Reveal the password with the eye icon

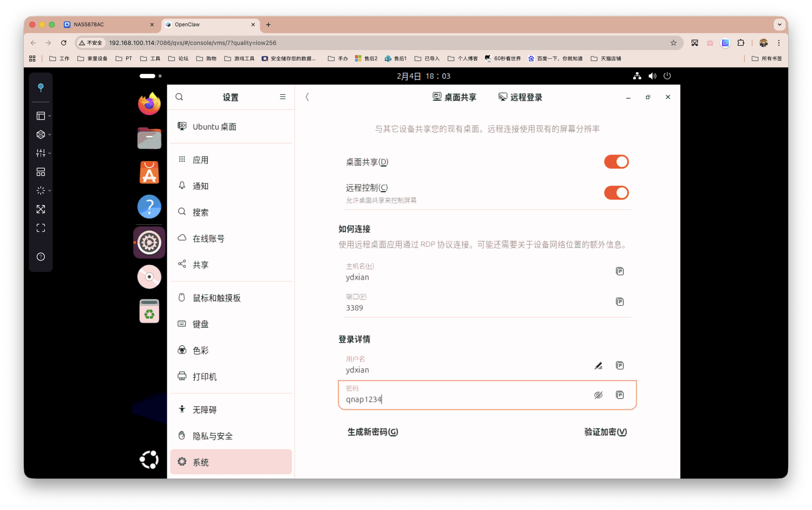(x=598, y=395)
